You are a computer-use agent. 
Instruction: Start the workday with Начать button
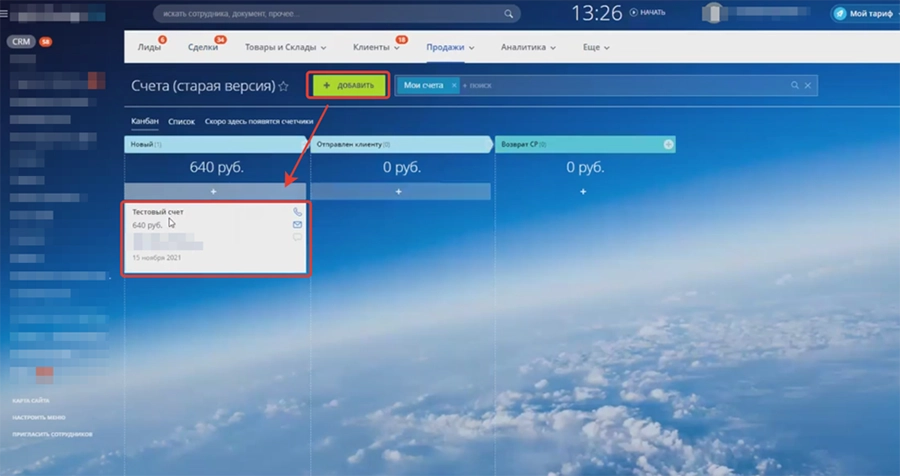click(647, 13)
